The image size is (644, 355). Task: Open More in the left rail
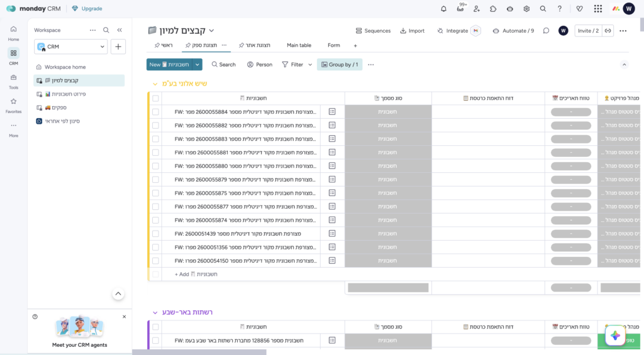[x=14, y=129]
